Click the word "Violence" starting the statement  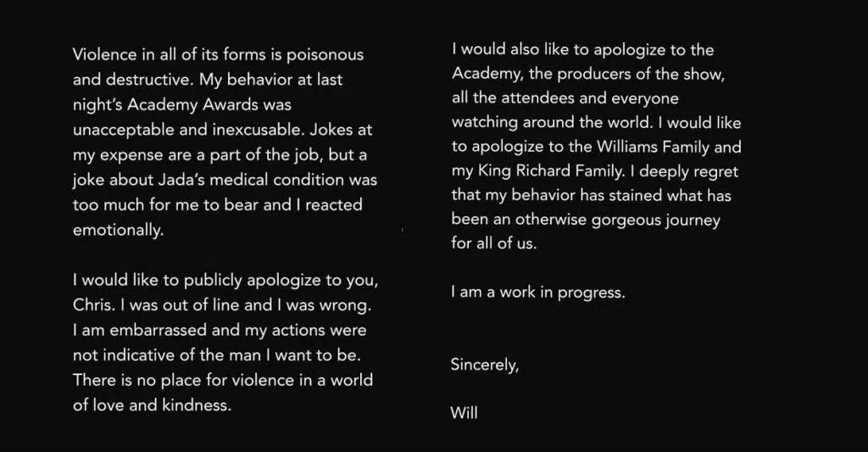click(x=104, y=54)
